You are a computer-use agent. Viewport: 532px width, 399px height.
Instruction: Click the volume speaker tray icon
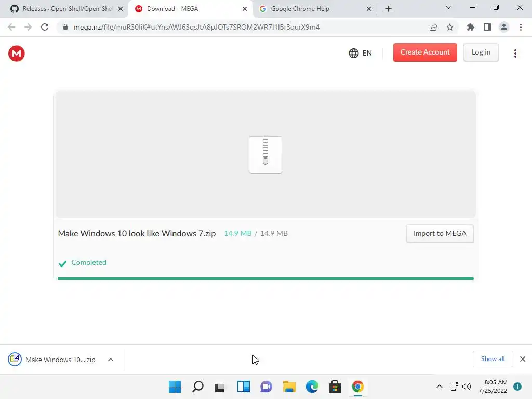[467, 387]
